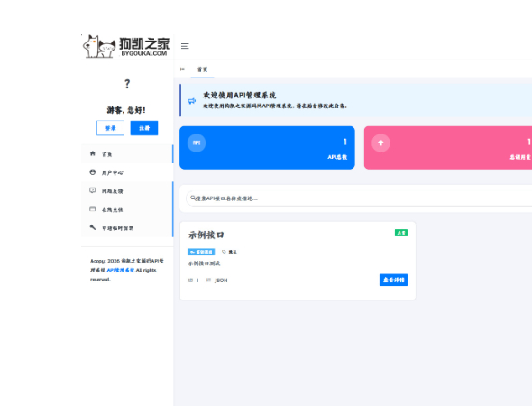Click the question-mark guest avatar
This screenshot has width=532, height=406.
pos(127,84)
